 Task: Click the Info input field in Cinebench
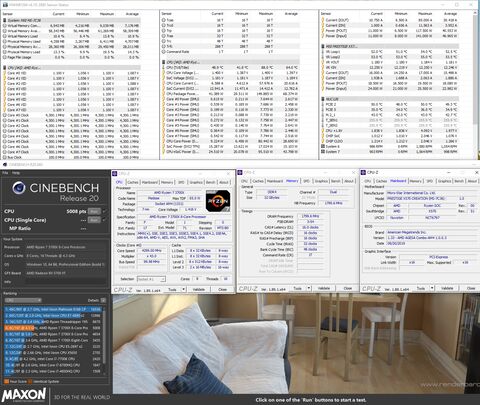(x=66, y=282)
